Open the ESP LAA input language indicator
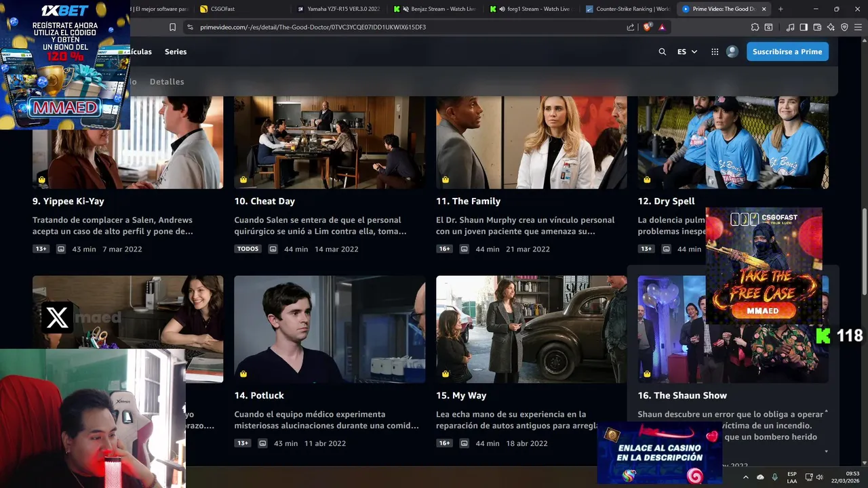This screenshot has height=488, width=868. (x=792, y=477)
